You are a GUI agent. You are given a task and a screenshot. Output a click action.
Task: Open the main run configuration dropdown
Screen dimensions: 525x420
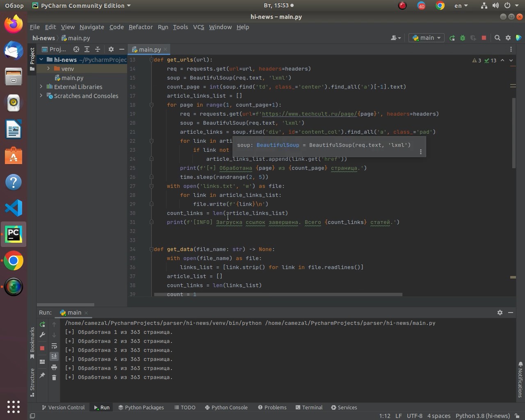tap(427, 38)
